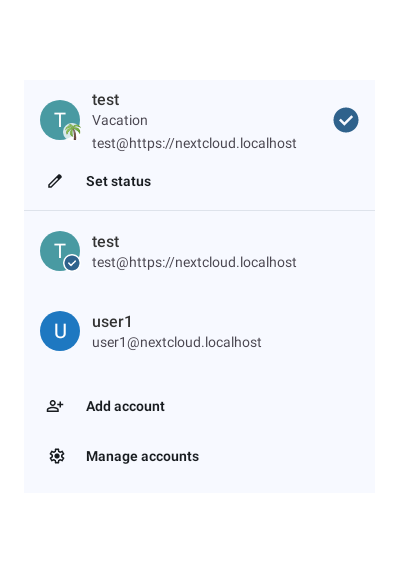Click the user1@nextcloud.localhost address

(x=177, y=342)
